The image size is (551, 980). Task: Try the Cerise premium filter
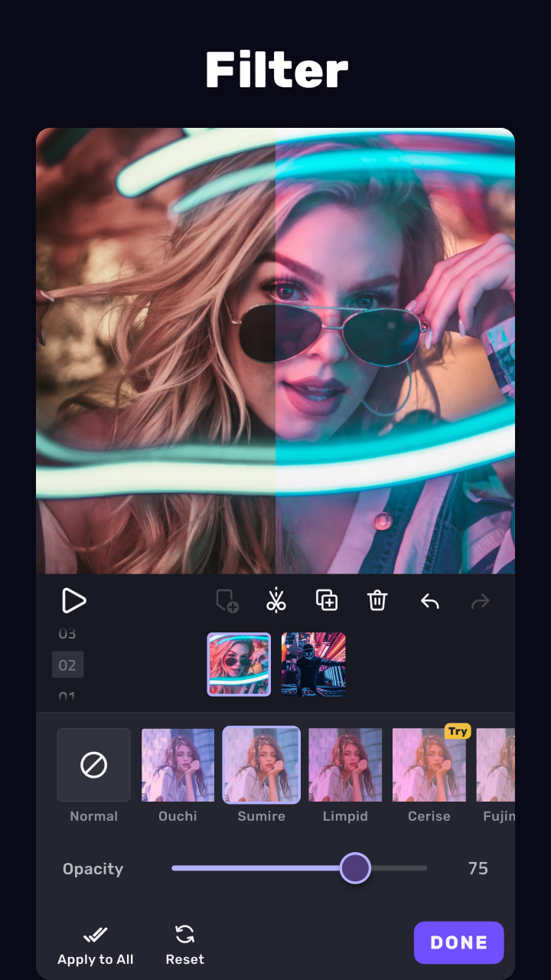[429, 765]
